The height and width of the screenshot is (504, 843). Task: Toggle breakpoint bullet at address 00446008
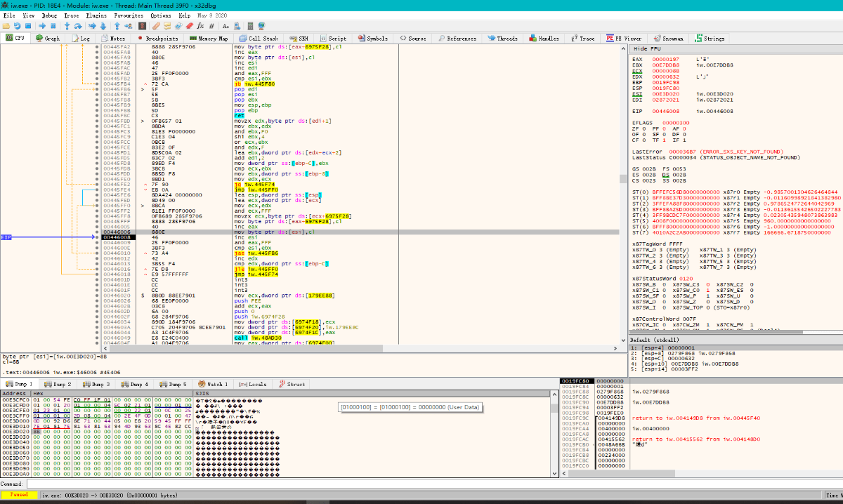(96, 237)
